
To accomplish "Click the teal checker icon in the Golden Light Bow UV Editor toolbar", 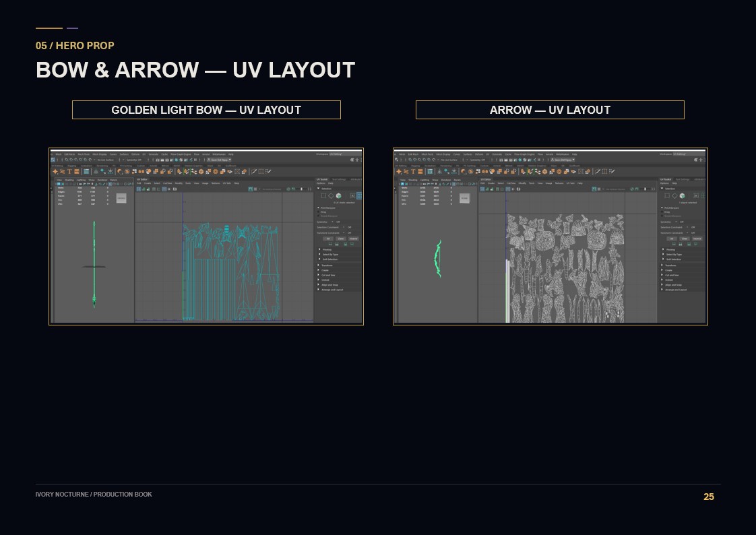I will pyautogui.click(x=250, y=189).
